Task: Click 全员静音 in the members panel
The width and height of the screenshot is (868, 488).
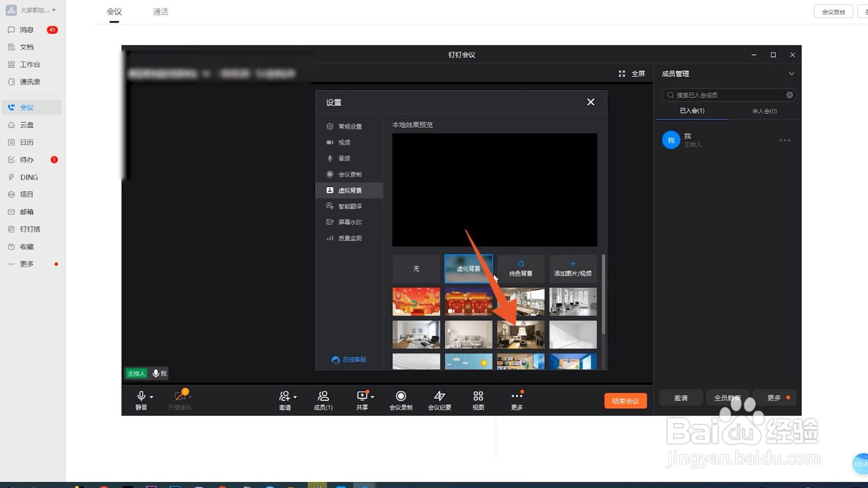Action: [x=727, y=398]
